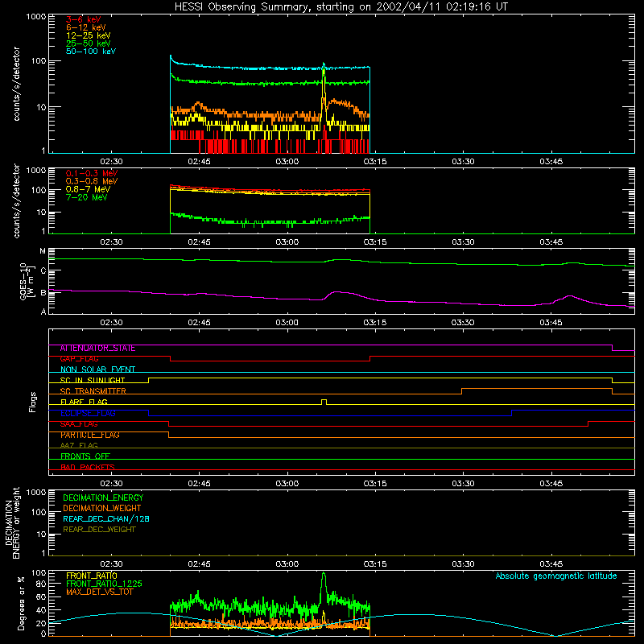644x644 pixels.
Task: Click the M flare-class tick label
Action: click(x=43, y=251)
